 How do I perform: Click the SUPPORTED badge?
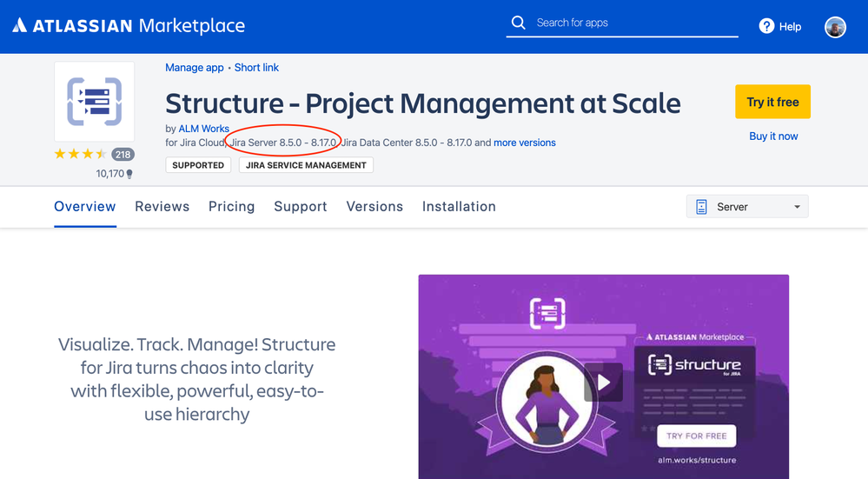(198, 165)
